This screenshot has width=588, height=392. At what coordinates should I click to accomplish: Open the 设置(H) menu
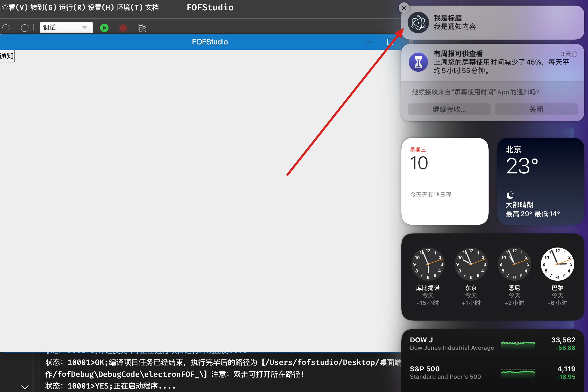[101, 7]
